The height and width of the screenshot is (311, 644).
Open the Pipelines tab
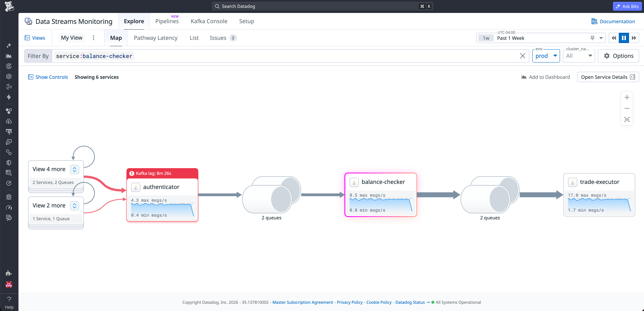tap(167, 21)
